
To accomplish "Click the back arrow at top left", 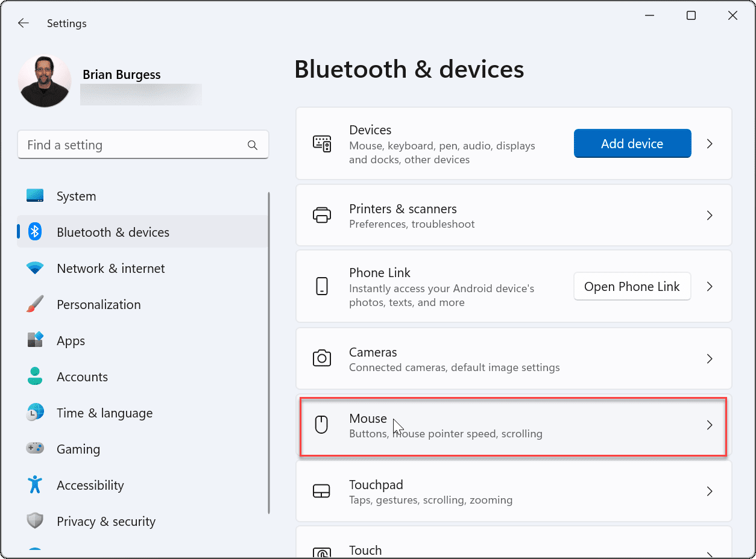I will pyautogui.click(x=23, y=23).
